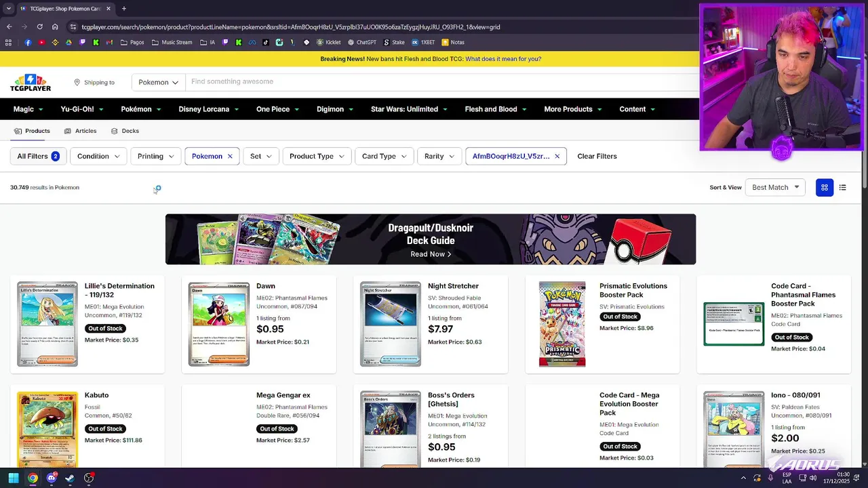The width and height of the screenshot is (868, 488).
Task: Open Steam from the taskbar
Action: click(x=70, y=478)
